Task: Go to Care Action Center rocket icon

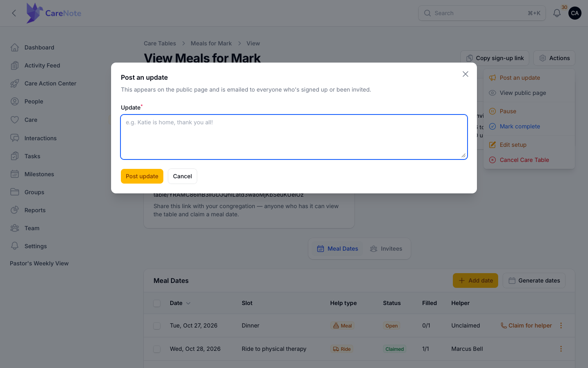Action: tap(15, 83)
